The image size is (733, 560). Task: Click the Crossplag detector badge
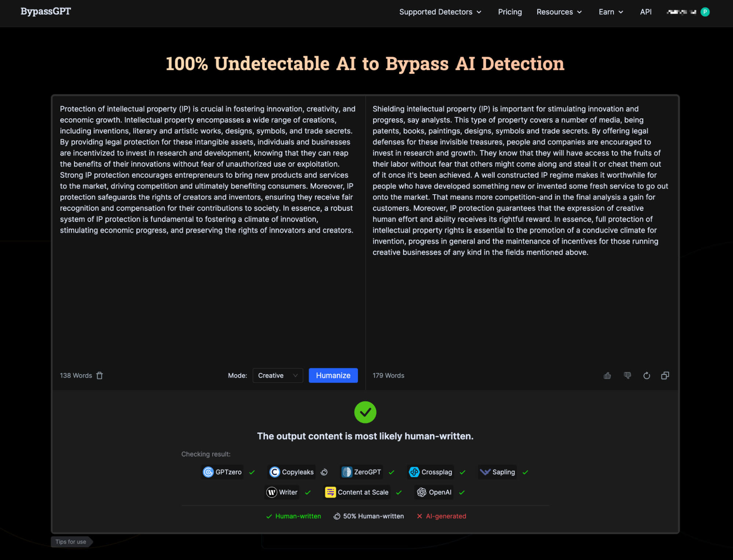point(430,472)
